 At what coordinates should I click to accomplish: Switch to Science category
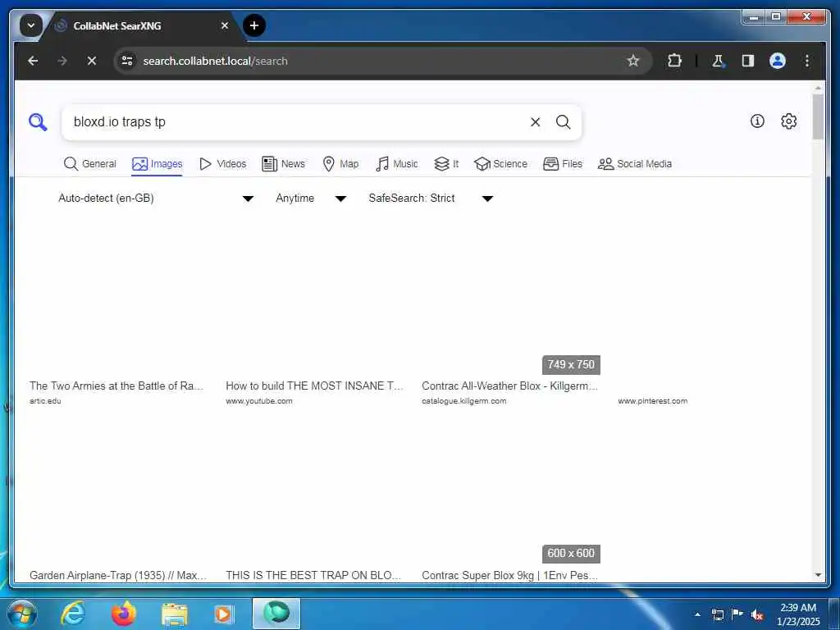[x=500, y=164]
